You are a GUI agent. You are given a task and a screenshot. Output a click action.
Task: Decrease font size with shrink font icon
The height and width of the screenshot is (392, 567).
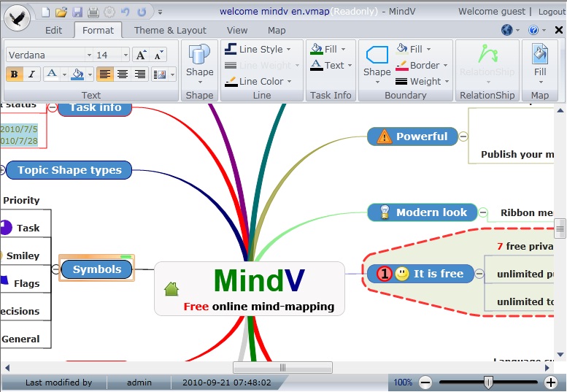158,55
